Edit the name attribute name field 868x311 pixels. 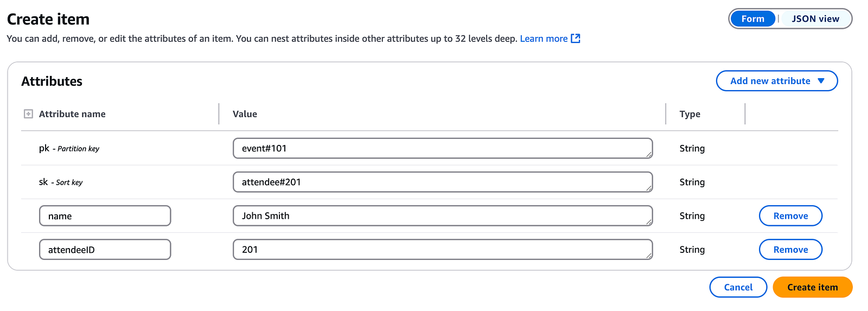pos(105,216)
